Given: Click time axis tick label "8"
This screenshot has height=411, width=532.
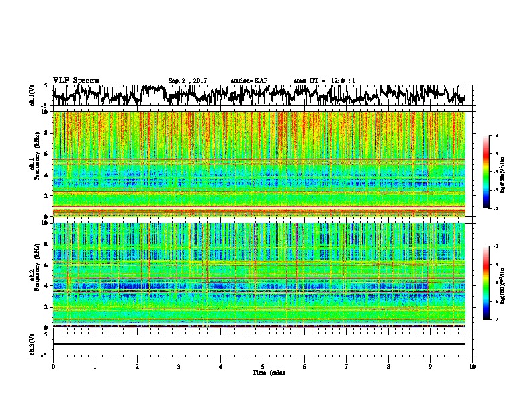Looking at the screenshot, I should click(388, 367).
